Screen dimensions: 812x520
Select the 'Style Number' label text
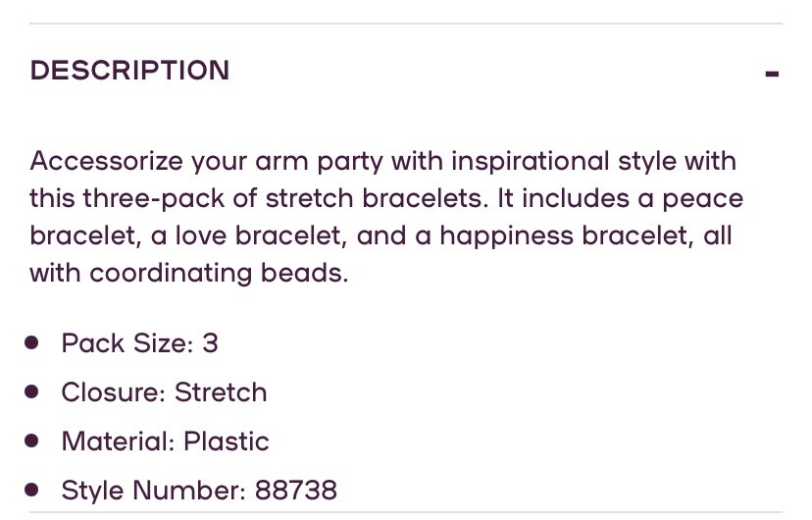(153, 491)
